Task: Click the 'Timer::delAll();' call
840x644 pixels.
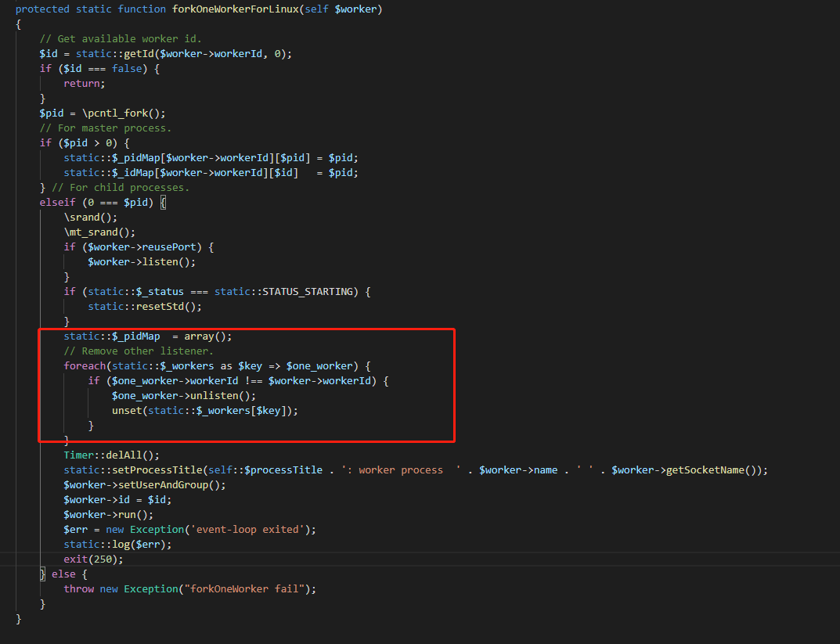Action: [111, 455]
